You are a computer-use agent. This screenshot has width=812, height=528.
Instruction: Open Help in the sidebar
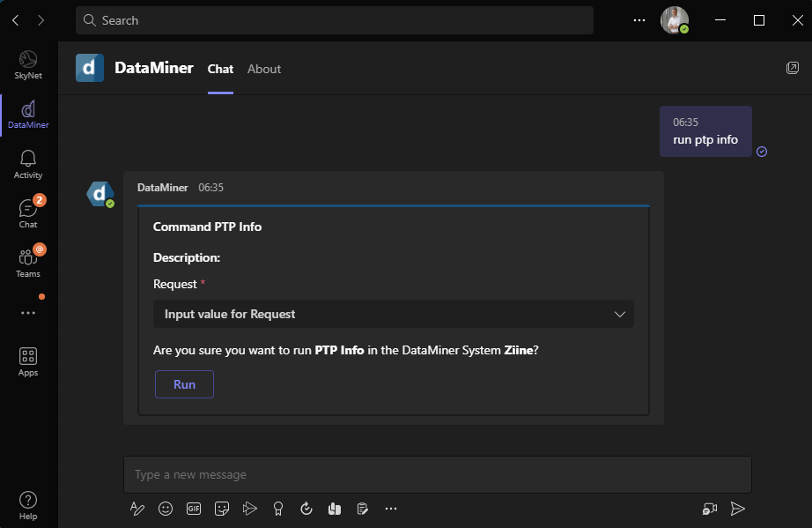[28, 506]
